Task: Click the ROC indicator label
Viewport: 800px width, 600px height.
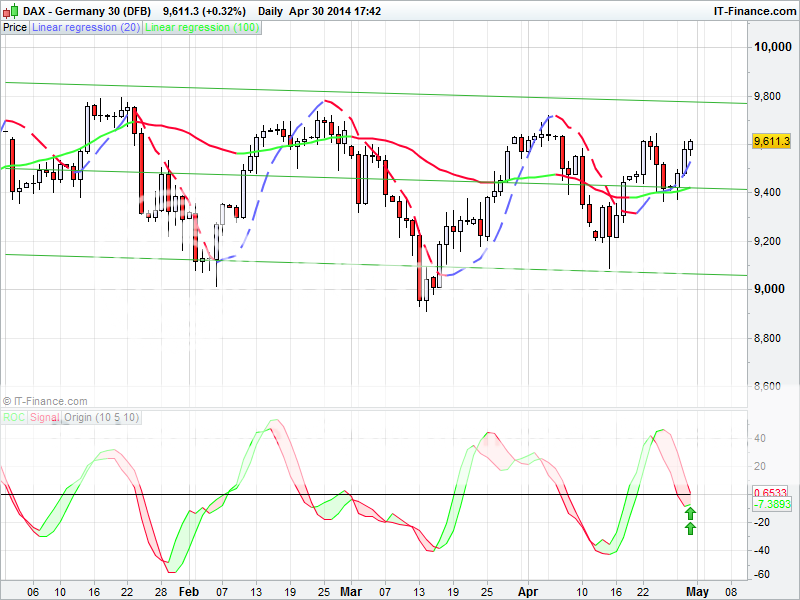Action: [14, 417]
